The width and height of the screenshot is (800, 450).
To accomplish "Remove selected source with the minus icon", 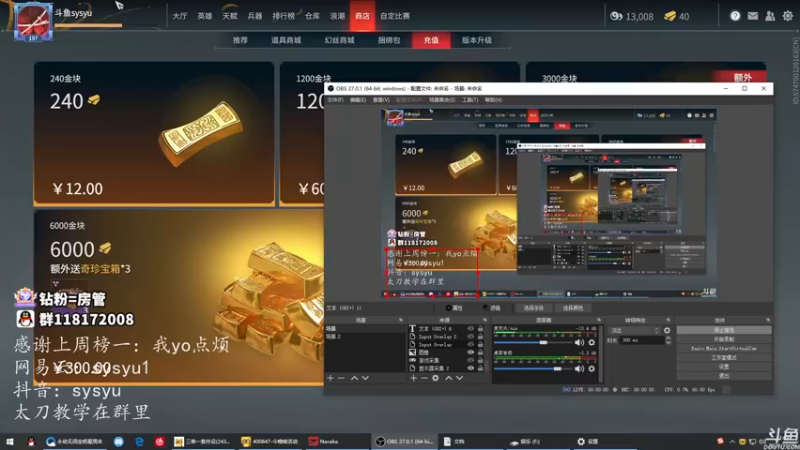I will click(424, 378).
